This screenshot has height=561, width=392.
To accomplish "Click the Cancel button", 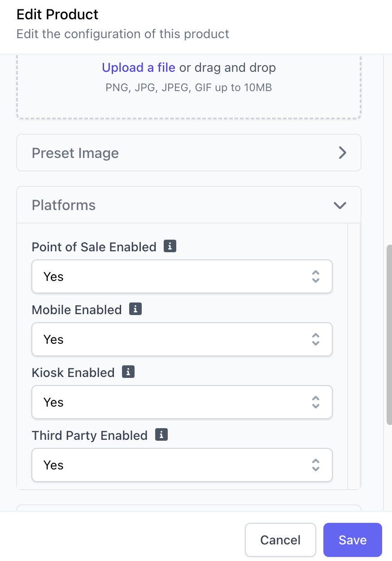I will (x=281, y=540).
